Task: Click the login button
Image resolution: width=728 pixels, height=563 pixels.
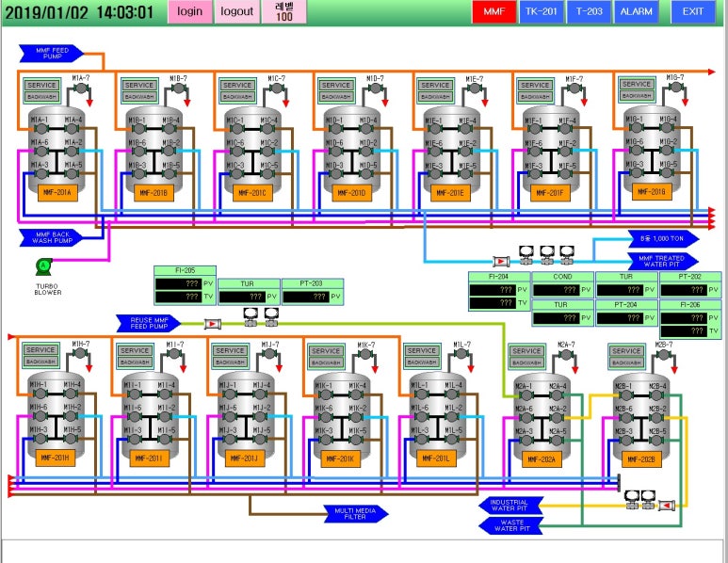Action: click(x=190, y=11)
